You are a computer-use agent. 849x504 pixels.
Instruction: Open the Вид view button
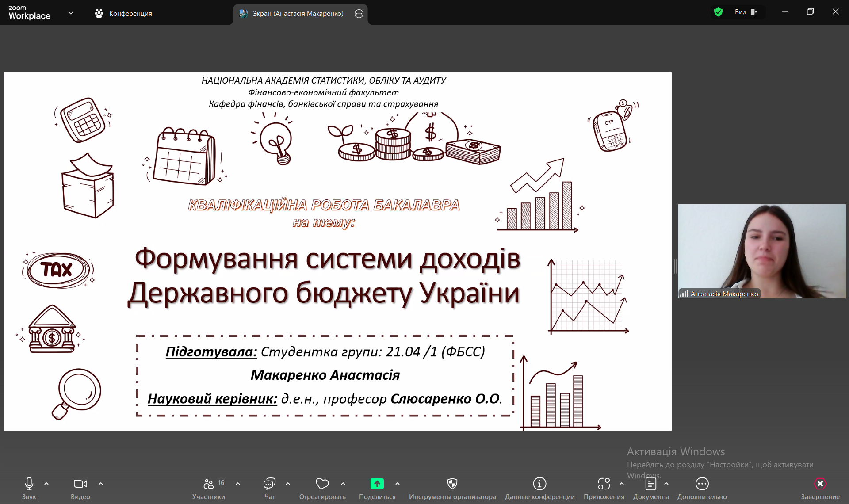(x=746, y=12)
